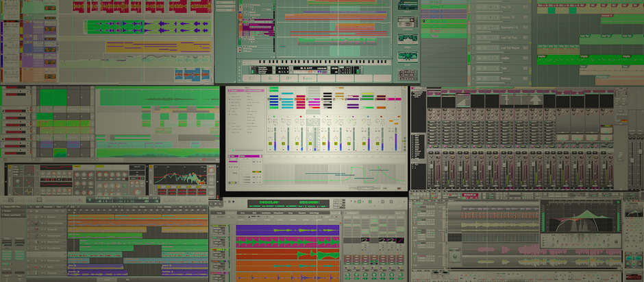Open the QuickScribe tab

[x=266, y=213]
